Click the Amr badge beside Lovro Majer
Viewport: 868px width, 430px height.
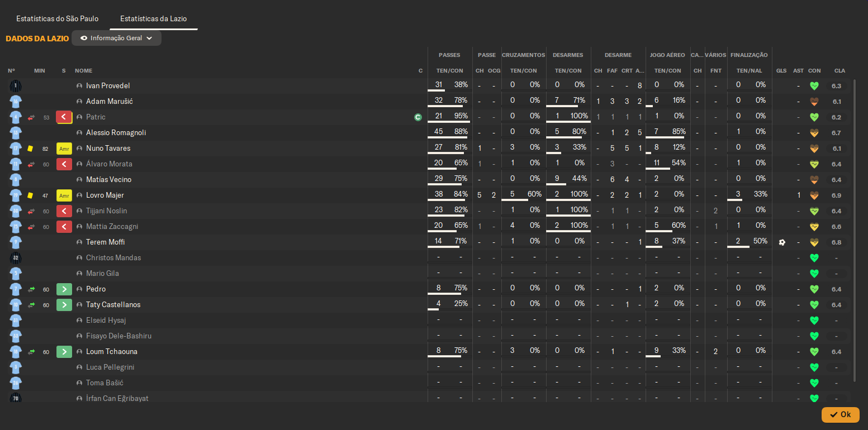pos(64,195)
